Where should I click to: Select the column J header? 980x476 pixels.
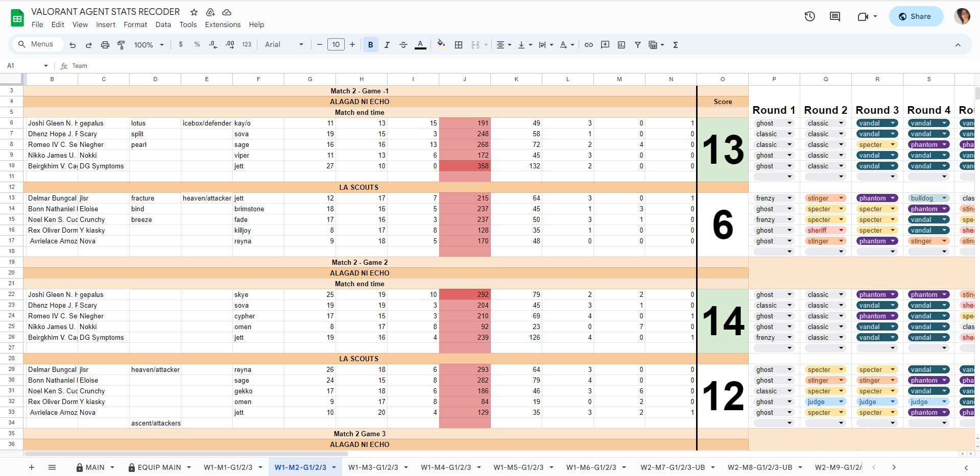tap(465, 79)
